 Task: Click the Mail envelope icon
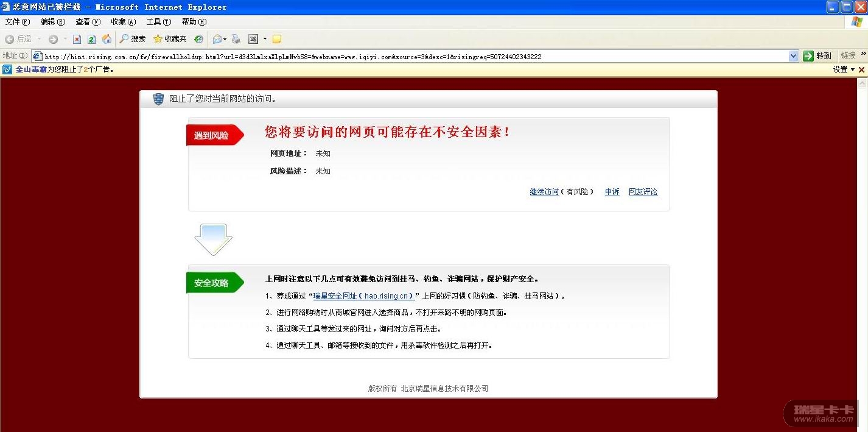(x=217, y=39)
